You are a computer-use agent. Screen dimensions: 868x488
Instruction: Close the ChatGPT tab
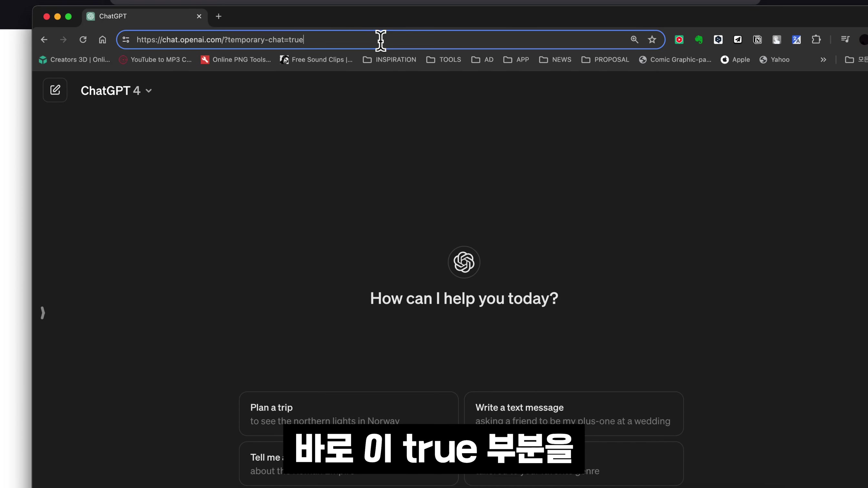[x=199, y=16]
